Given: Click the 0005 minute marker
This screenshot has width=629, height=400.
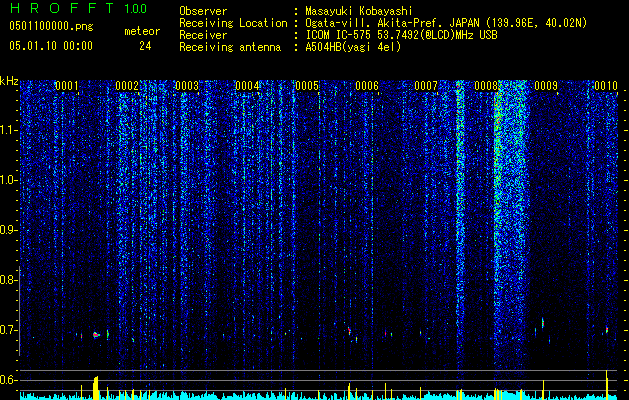Looking at the screenshot, I should [x=307, y=86].
